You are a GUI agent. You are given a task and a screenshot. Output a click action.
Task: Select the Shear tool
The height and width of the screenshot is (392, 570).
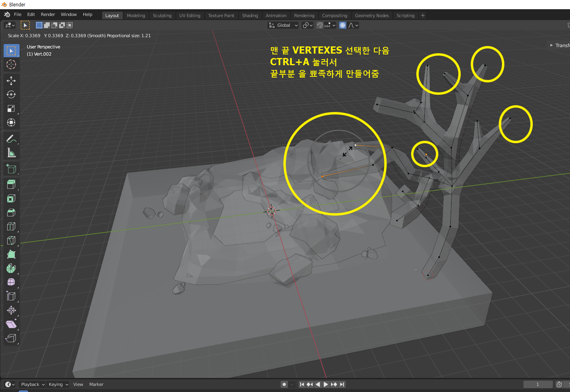[11, 324]
